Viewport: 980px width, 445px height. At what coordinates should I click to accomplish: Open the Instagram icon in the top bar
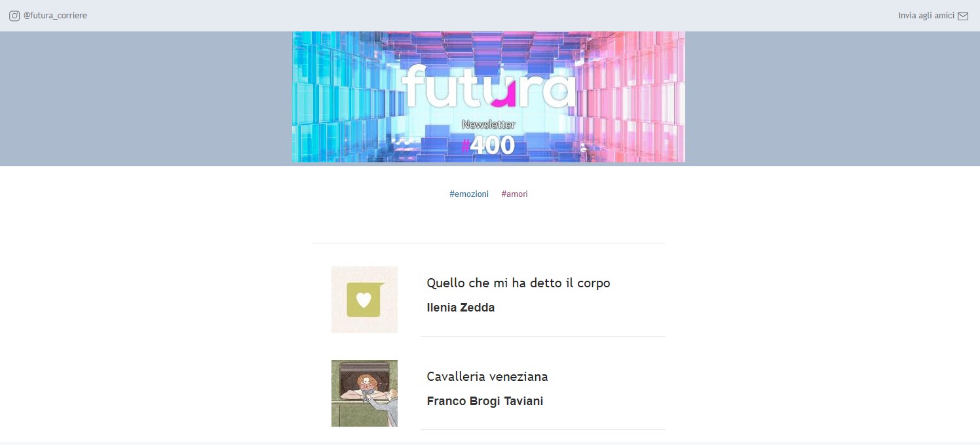(x=14, y=16)
